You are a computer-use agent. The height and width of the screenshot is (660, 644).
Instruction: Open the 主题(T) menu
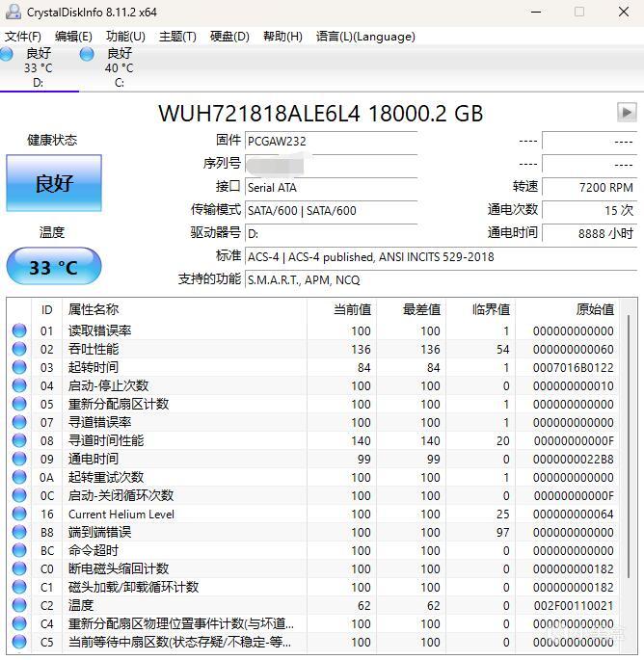(x=177, y=37)
